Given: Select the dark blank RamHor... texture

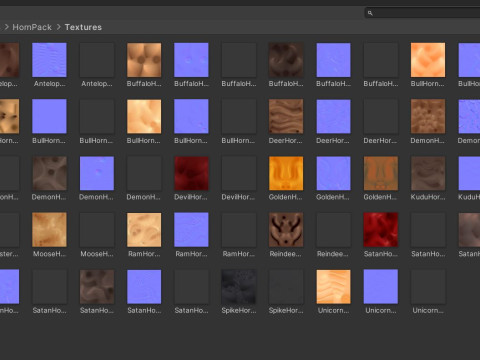Looking at the screenshot, I should click(239, 230).
